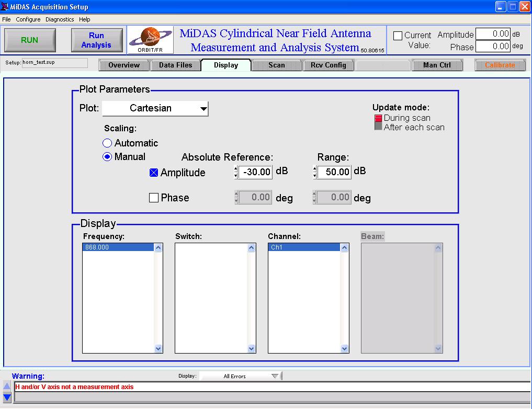
Task: Switch to the Data Files tab
Action: [175, 65]
